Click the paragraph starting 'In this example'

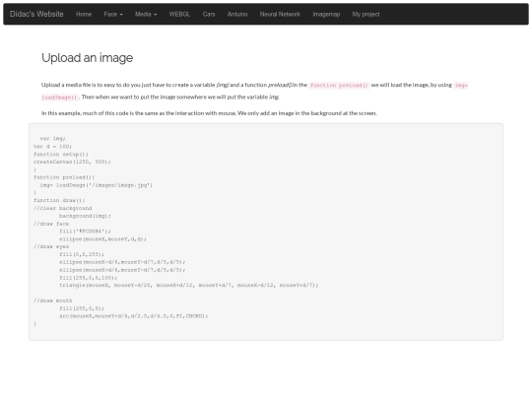(x=209, y=113)
